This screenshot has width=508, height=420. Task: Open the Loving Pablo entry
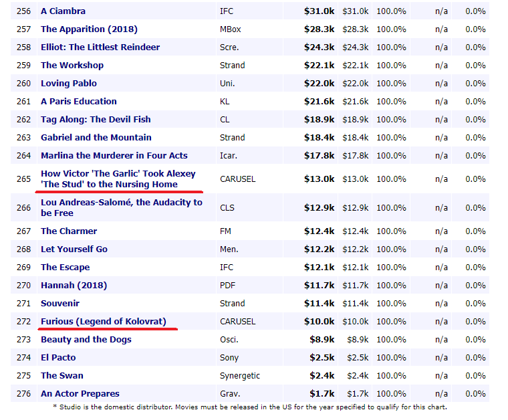[69, 84]
